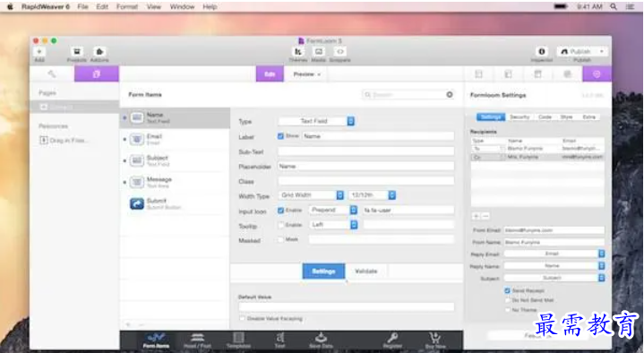The height and width of the screenshot is (353, 644).
Task: Toggle the Label Show checkbox
Action: pyautogui.click(x=281, y=136)
